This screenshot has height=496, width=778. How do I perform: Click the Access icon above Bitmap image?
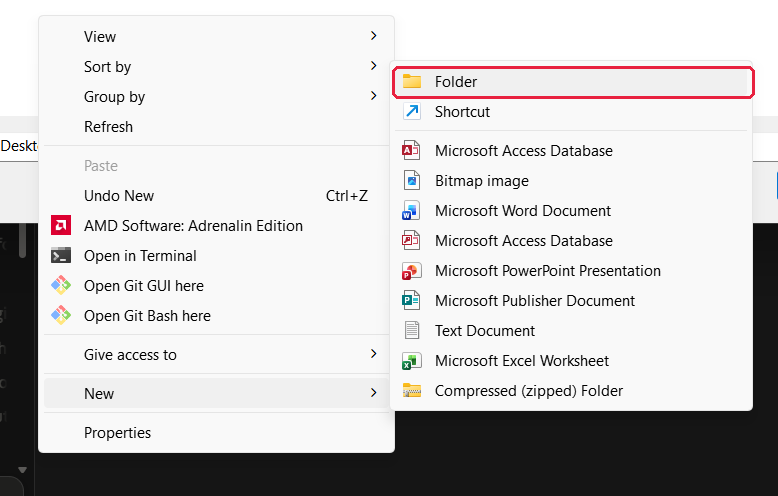pyautogui.click(x=411, y=150)
